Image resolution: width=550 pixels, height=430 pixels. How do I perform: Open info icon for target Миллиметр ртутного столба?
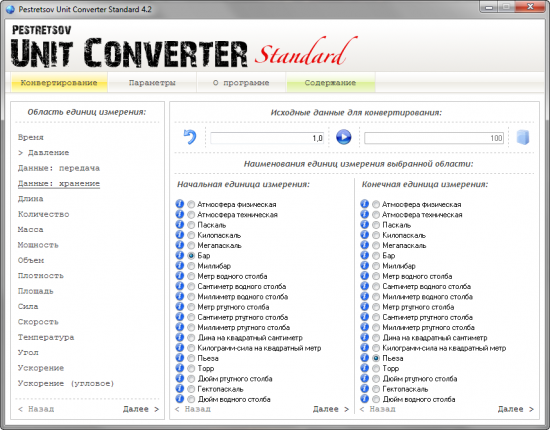pyautogui.click(x=364, y=327)
